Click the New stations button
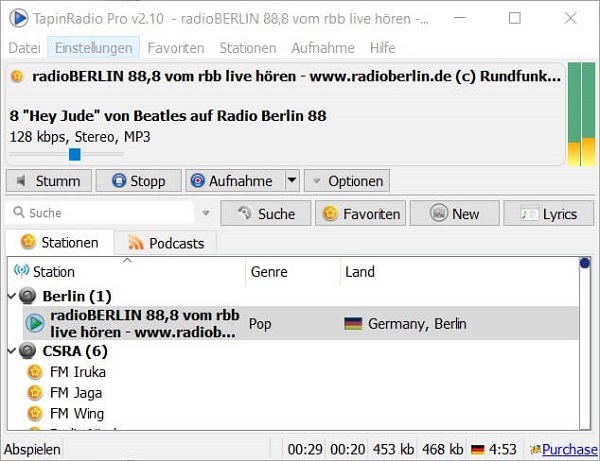The width and height of the screenshot is (600, 461). [455, 213]
